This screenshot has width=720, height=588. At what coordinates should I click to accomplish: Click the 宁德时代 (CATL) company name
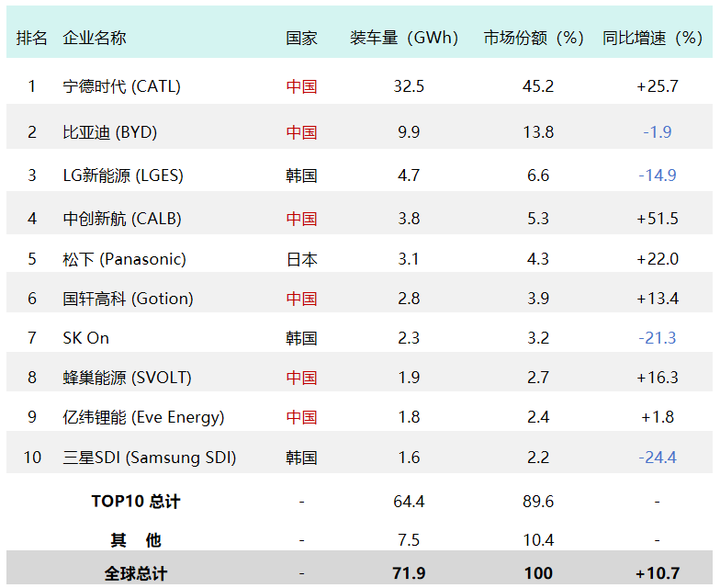point(121,86)
